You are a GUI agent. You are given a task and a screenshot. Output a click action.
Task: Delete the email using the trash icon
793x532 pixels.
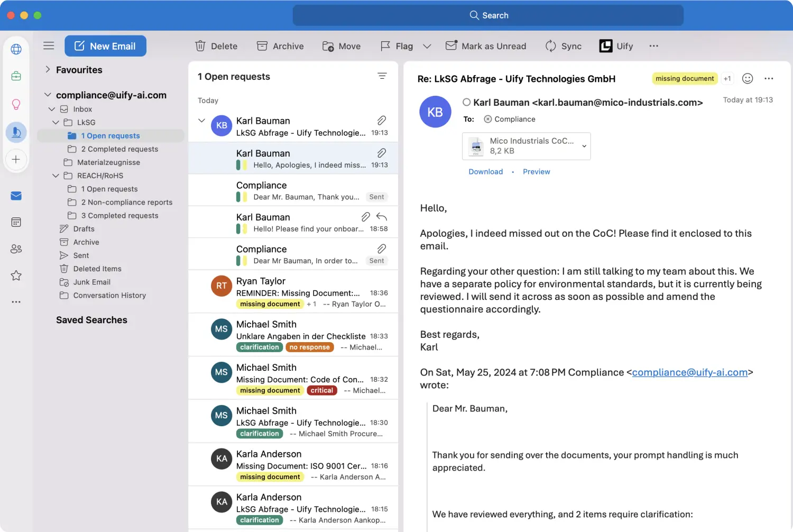[x=200, y=46]
